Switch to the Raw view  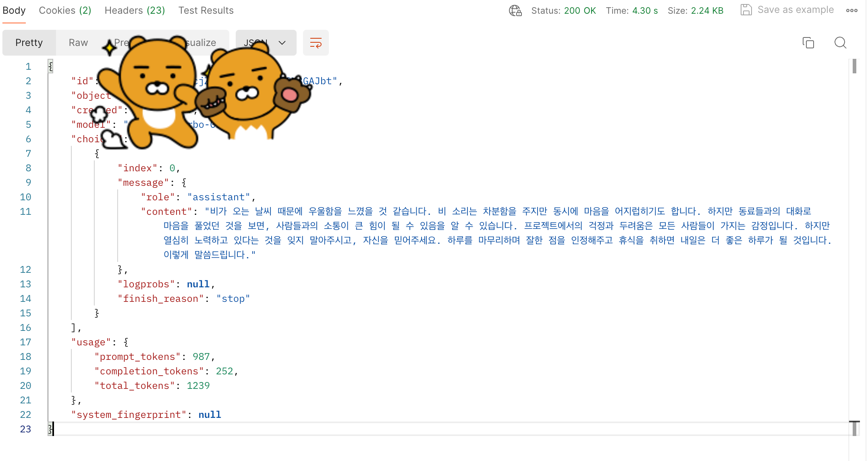78,43
